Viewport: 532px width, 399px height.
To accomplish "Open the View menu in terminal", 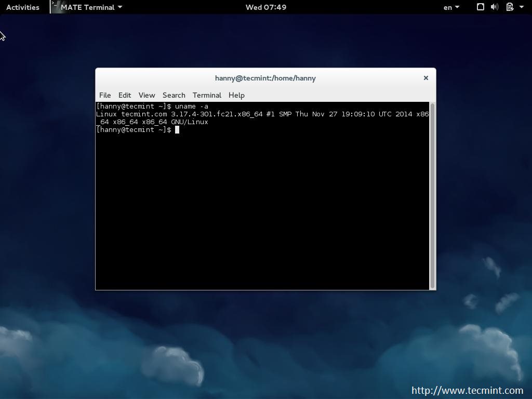I will coord(147,95).
